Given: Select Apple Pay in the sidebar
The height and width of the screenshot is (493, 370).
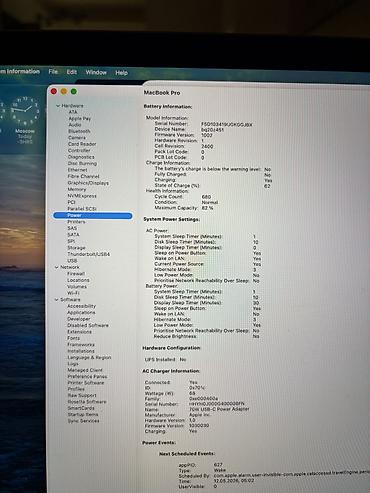Looking at the screenshot, I should click(x=80, y=118).
